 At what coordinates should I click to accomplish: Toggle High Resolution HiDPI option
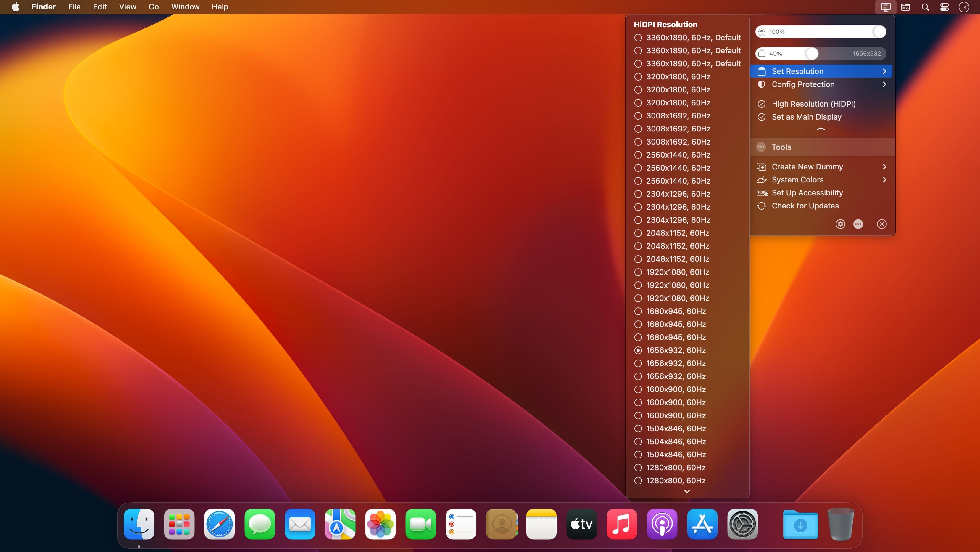click(814, 104)
